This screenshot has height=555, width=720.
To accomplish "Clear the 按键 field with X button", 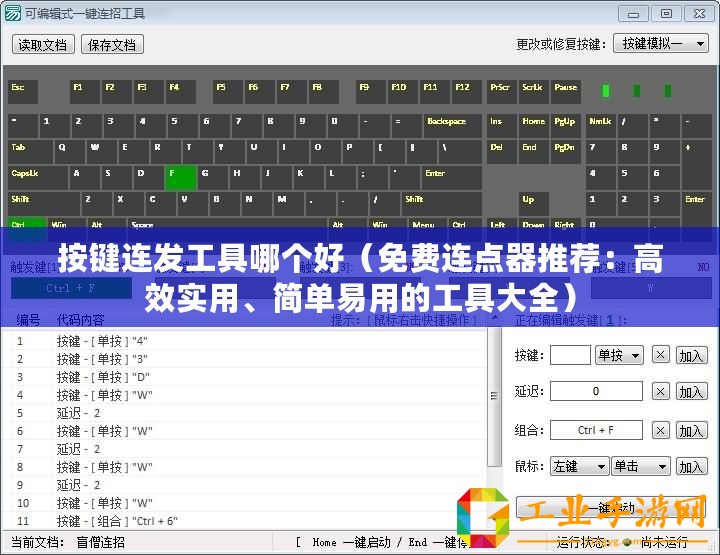I will (x=660, y=355).
